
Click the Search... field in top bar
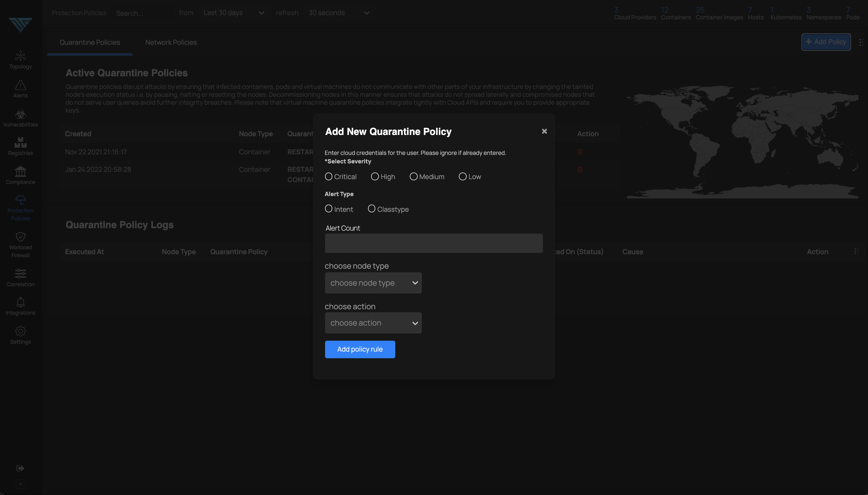[143, 13]
